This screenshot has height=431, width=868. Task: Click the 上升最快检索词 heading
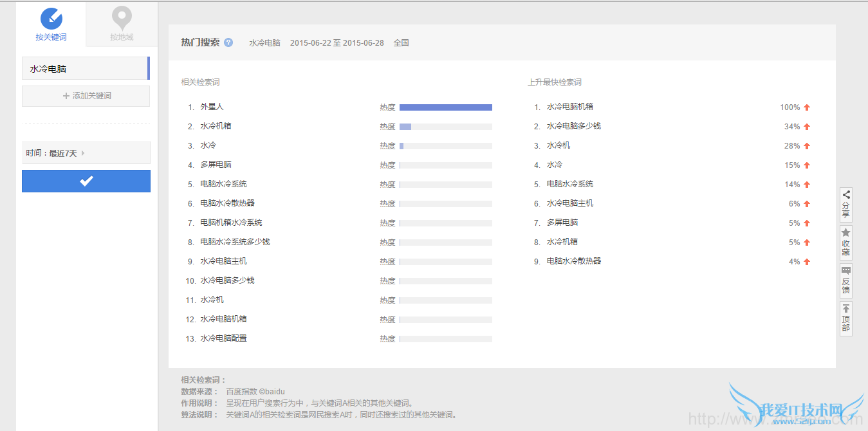click(x=555, y=82)
